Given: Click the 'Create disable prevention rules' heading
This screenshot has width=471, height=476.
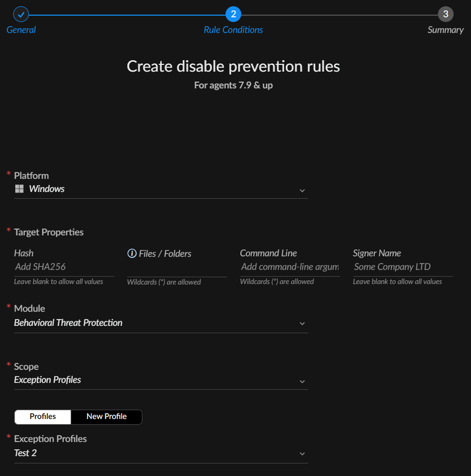Looking at the screenshot, I should click(x=233, y=66).
